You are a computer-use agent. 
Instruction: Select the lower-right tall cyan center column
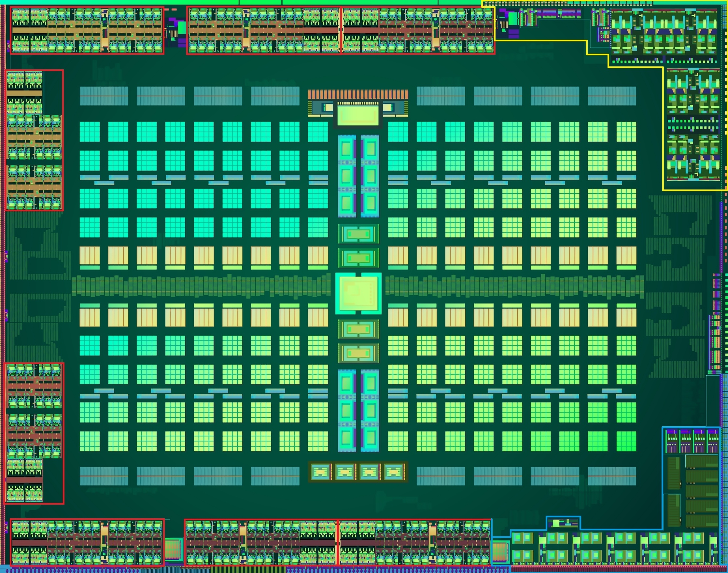(x=370, y=411)
